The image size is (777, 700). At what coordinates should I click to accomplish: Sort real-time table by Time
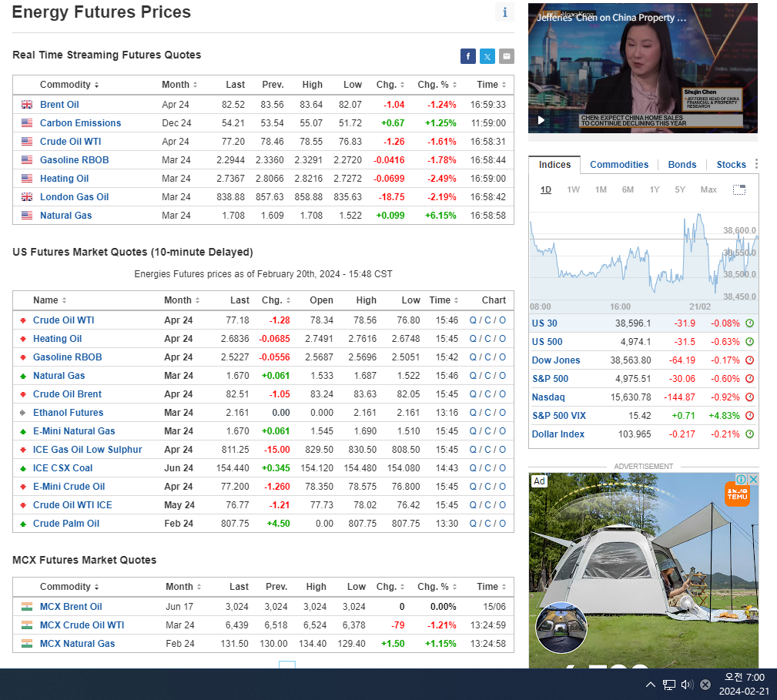point(491,85)
